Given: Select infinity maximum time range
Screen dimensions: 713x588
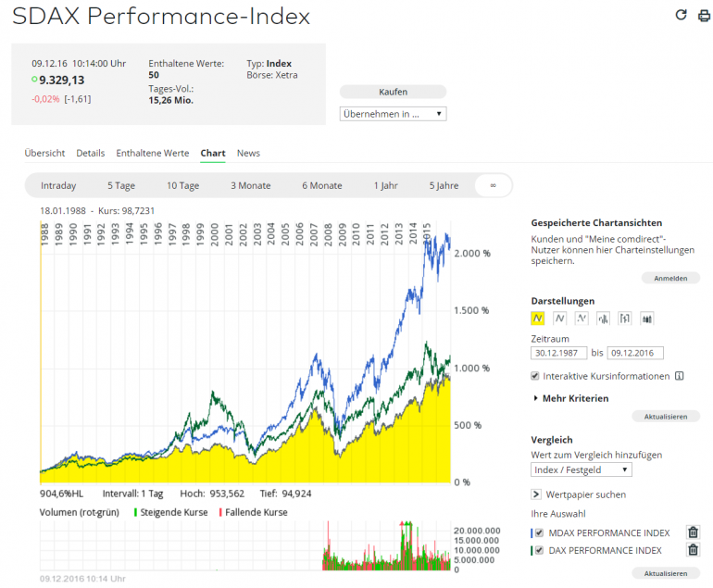Looking at the screenshot, I should pos(494,185).
